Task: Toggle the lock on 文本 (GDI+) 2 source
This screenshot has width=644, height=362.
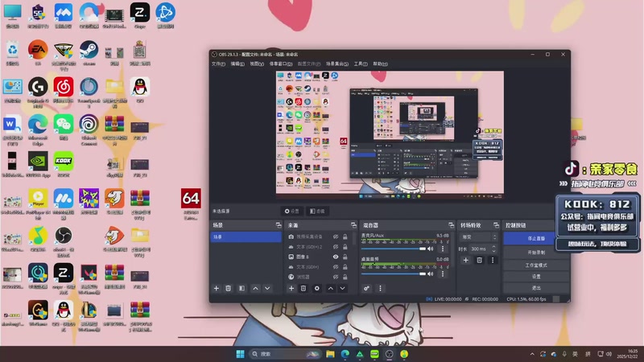Action: (345, 247)
